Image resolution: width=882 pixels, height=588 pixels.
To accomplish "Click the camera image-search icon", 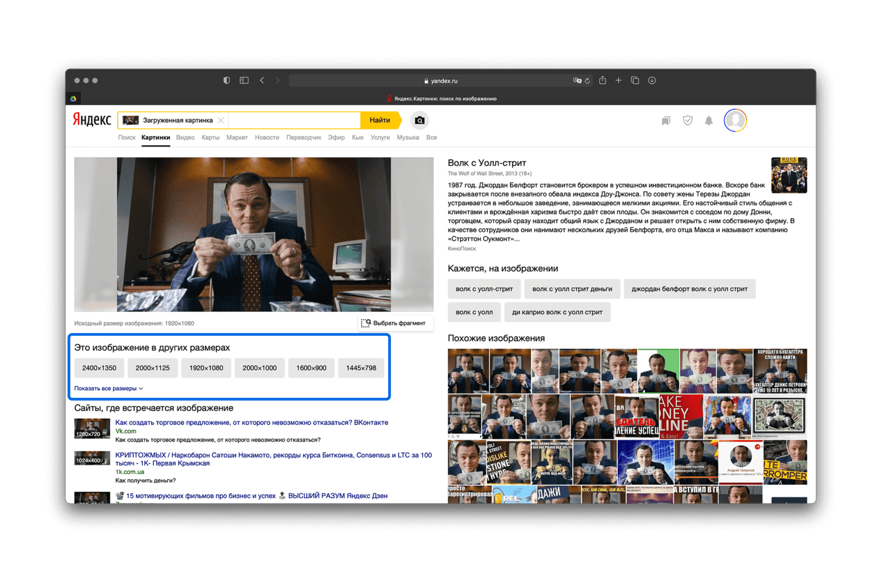I will click(420, 120).
